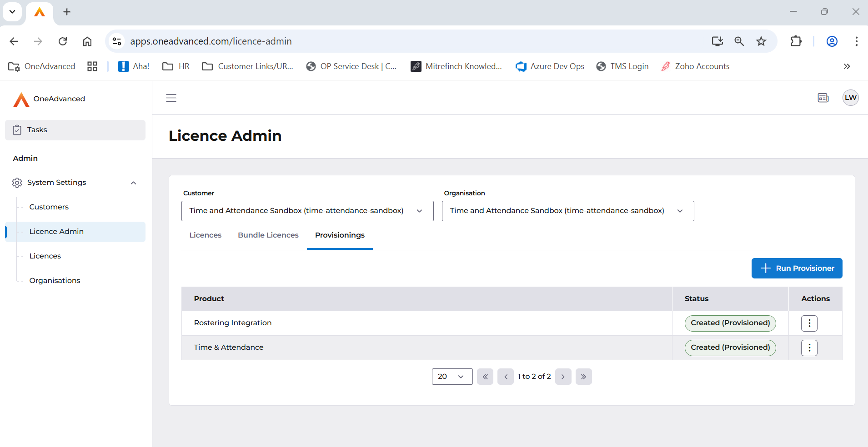Viewport: 868px width, 447px height.
Task: Switch to the Bundle Licences tab
Action: tap(268, 235)
